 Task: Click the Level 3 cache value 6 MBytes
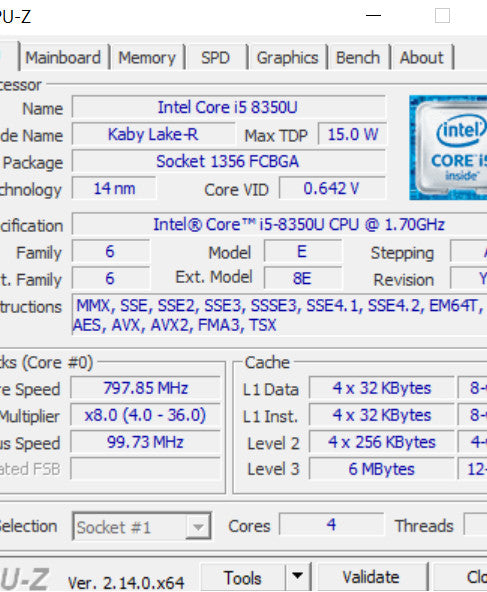point(382,469)
